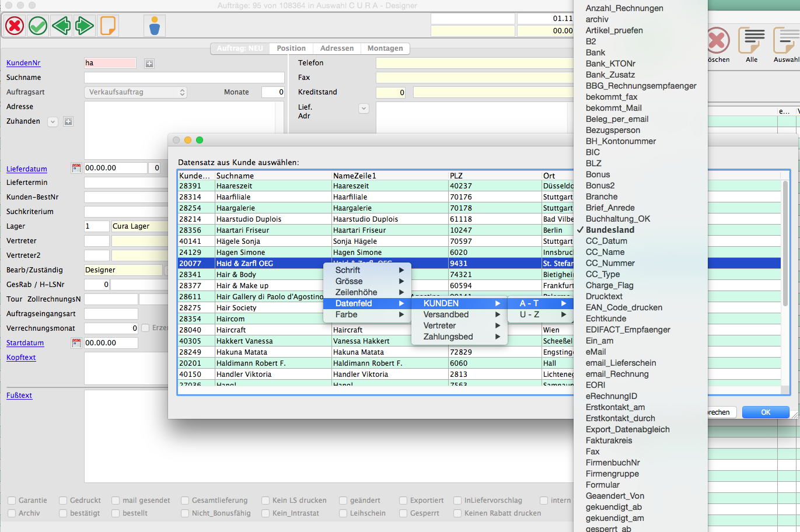
Task: Check the Kein LS drucken checkbox
Action: (x=265, y=501)
